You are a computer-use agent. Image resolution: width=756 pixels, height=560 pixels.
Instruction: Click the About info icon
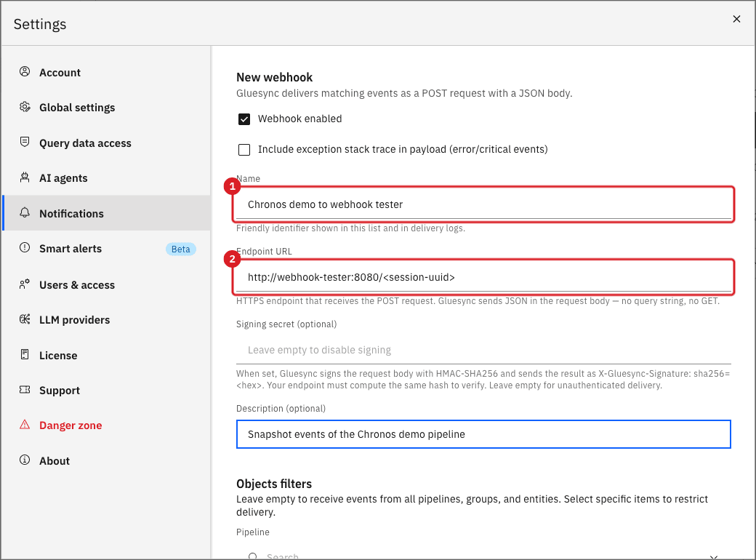[25, 460]
